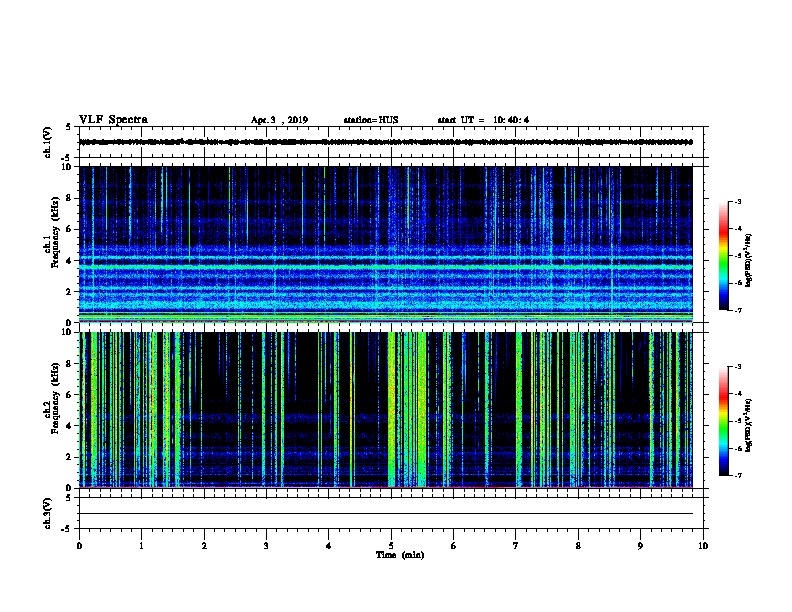
Task: Click the ch.2 color bar log(PSD) label
Action: (748, 425)
